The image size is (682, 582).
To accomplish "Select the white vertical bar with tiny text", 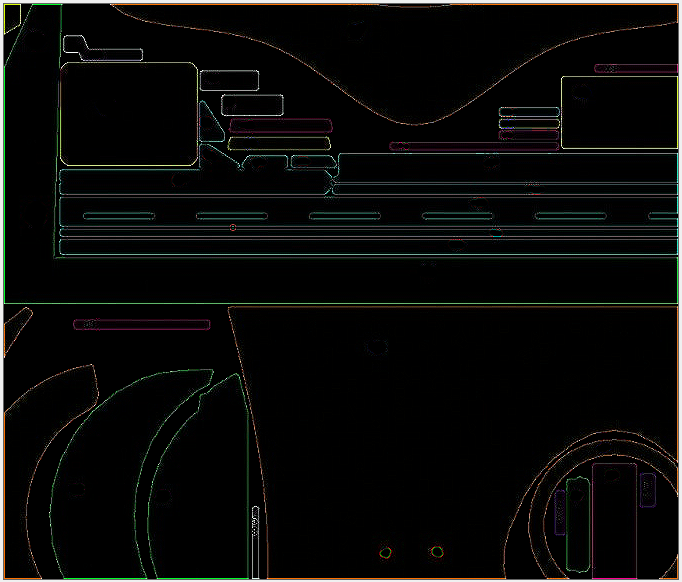I will tap(255, 542).
